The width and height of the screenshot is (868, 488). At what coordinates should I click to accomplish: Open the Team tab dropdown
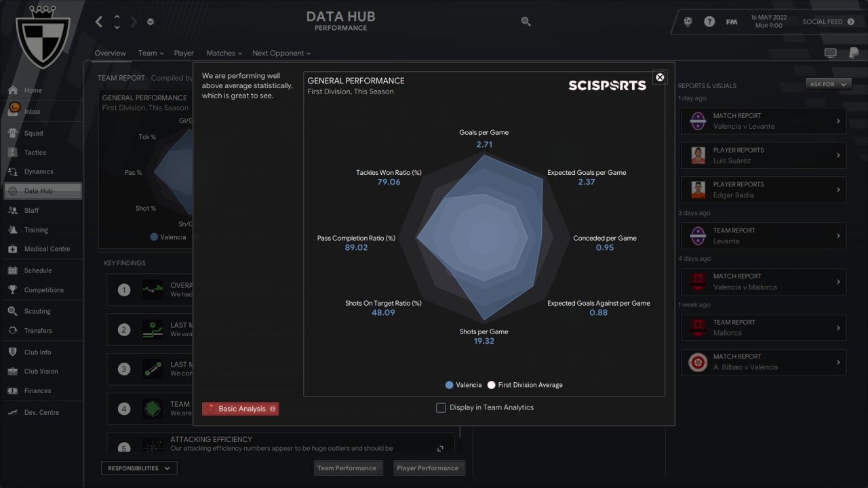point(151,53)
